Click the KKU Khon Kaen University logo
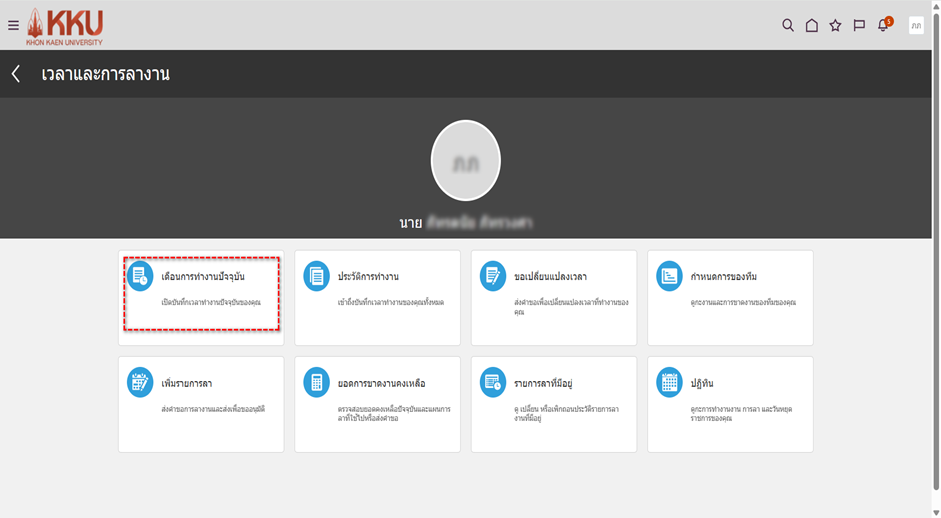 tap(65, 26)
